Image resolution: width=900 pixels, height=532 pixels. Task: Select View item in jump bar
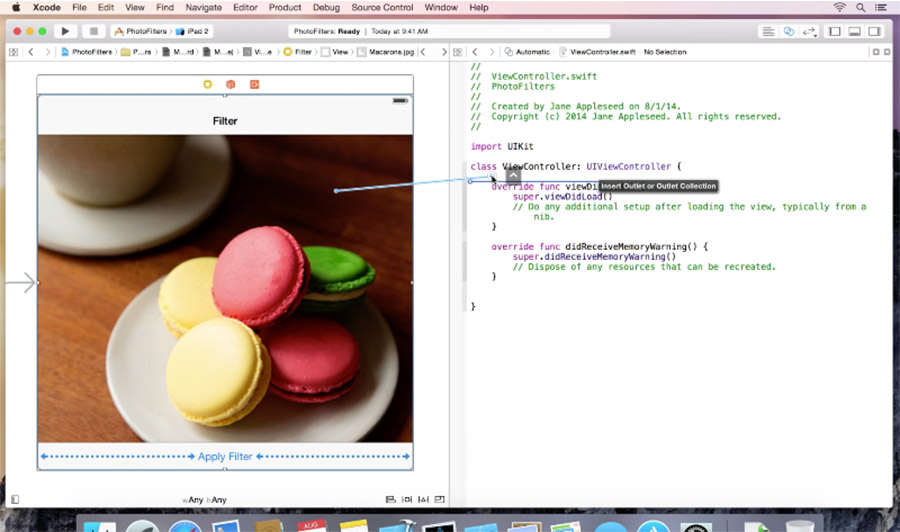click(335, 52)
